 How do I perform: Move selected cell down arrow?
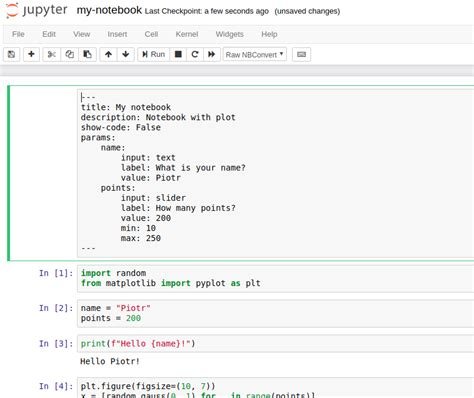click(x=126, y=54)
